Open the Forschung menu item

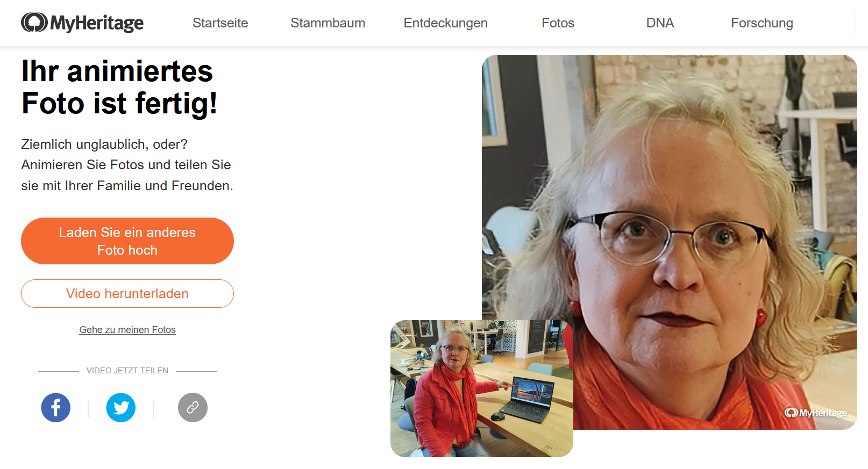click(x=762, y=23)
